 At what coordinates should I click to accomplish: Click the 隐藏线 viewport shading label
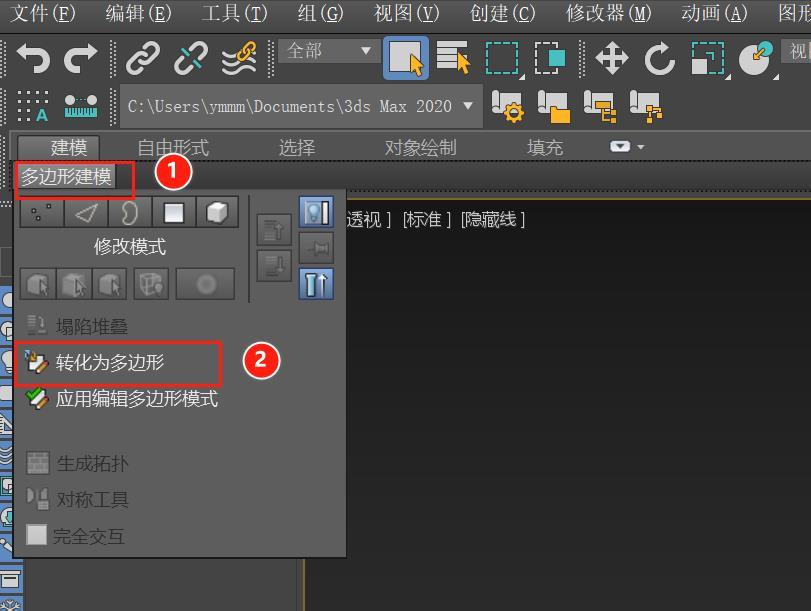[492, 219]
